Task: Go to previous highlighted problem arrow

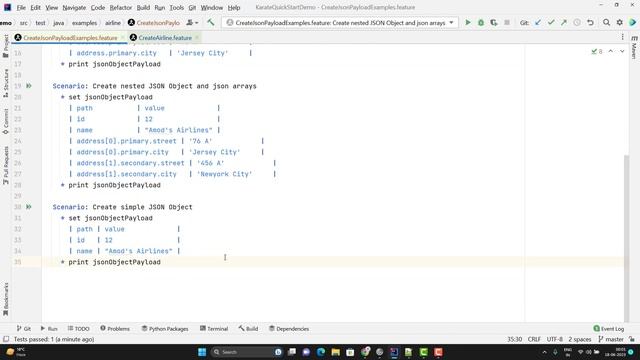Action: click(x=611, y=51)
